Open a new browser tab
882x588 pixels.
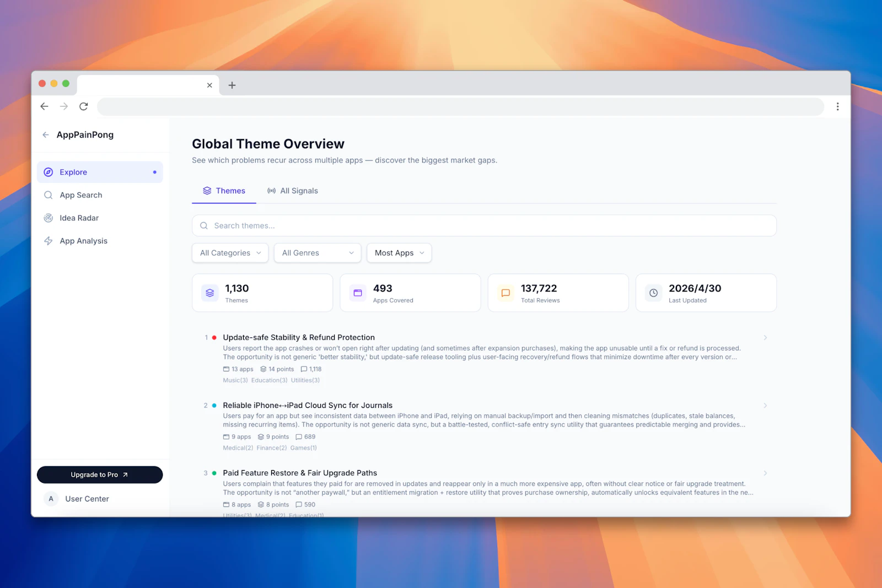(232, 85)
